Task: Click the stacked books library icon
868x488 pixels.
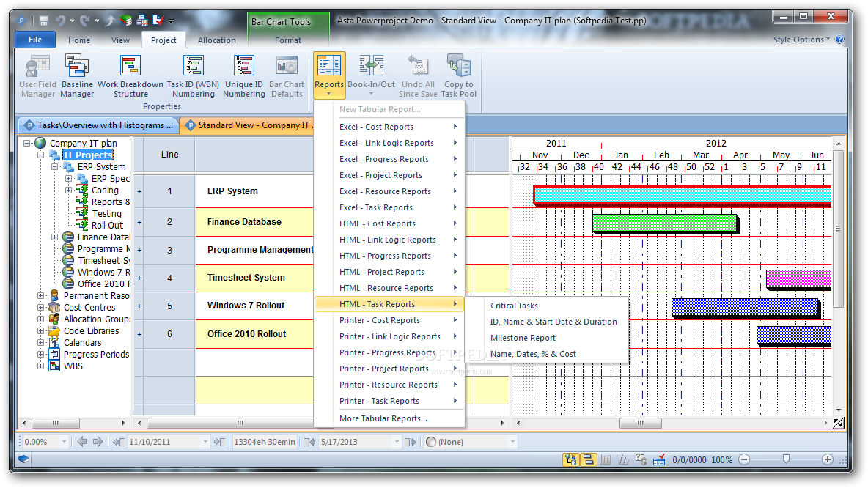Action: pos(126,21)
